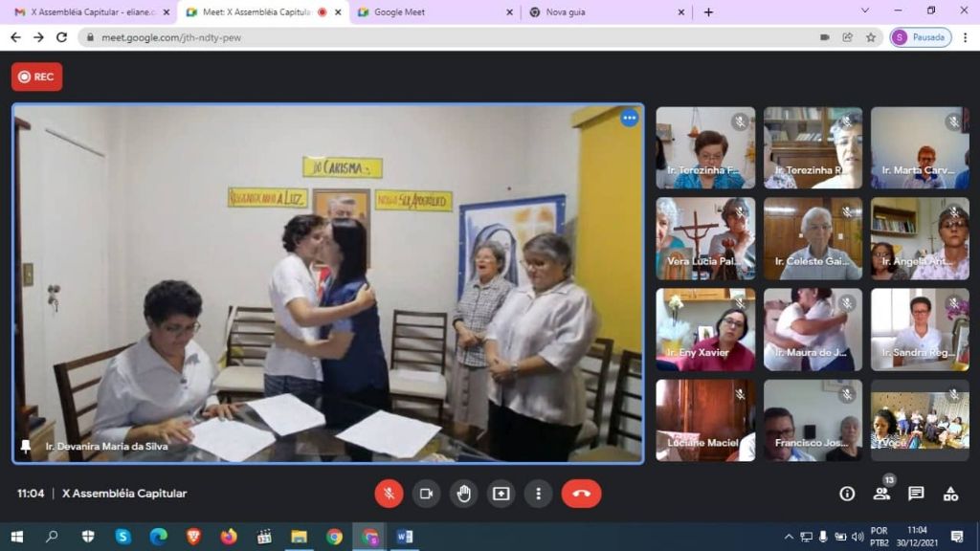Bookmark this page with star icon
The width and height of the screenshot is (980, 551).
871,37
